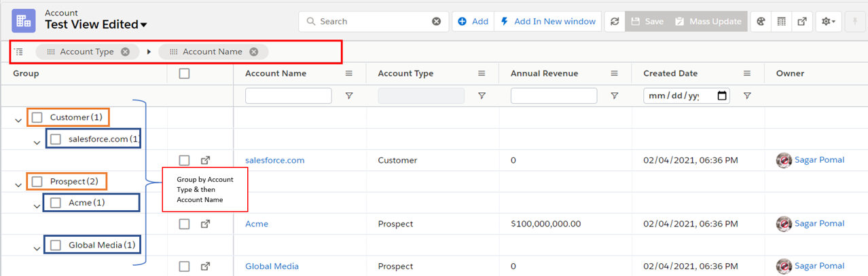Open the Created Date column menu
This screenshot has width=868, height=276.
pyautogui.click(x=746, y=73)
